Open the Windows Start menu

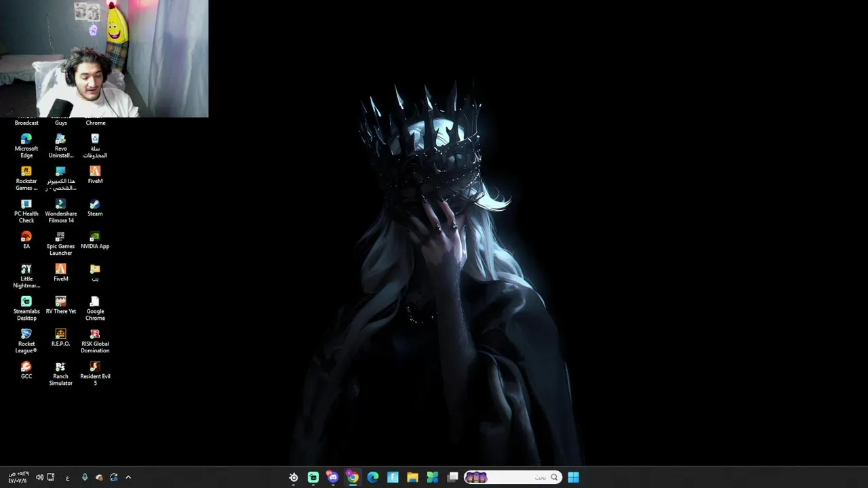574,477
